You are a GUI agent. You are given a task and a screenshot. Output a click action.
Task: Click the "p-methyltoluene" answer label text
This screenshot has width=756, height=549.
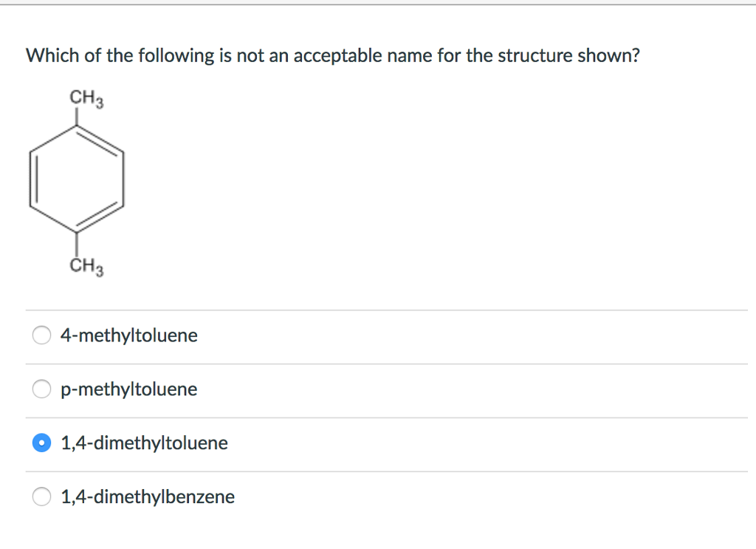coord(129,389)
